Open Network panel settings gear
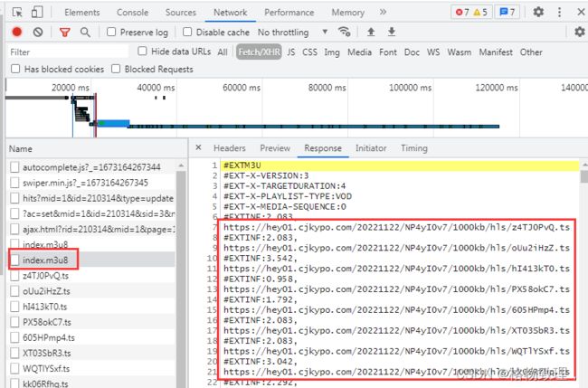 point(580,32)
